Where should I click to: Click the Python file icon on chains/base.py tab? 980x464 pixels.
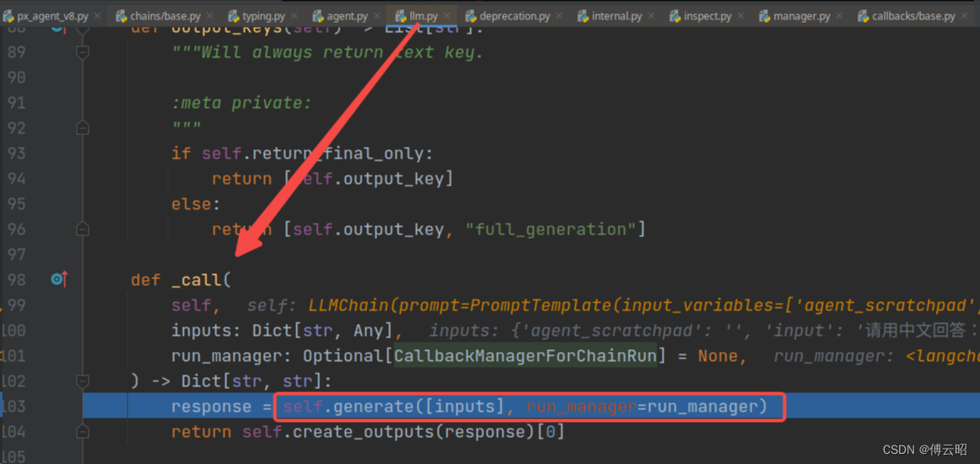(x=121, y=16)
